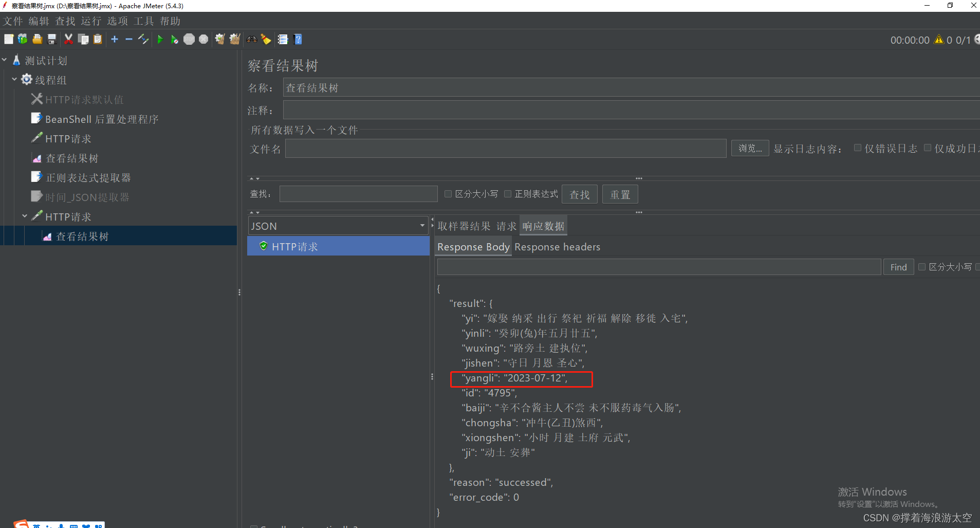Select the 线程组 tree node

click(51, 80)
